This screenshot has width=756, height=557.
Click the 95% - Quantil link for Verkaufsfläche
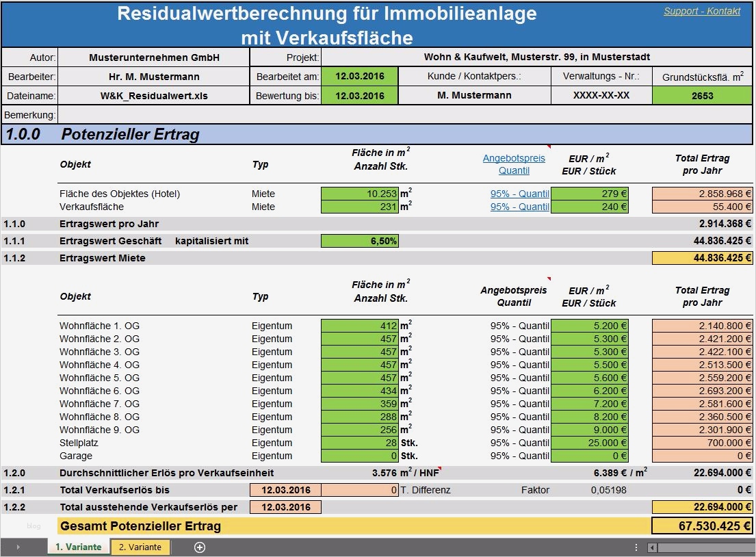[x=519, y=207]
